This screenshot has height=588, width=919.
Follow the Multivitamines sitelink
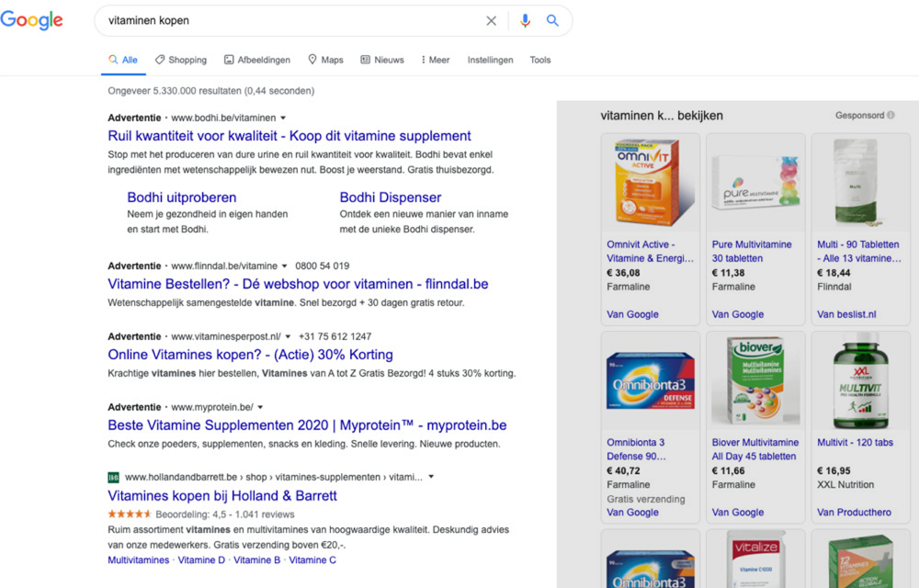139,560
